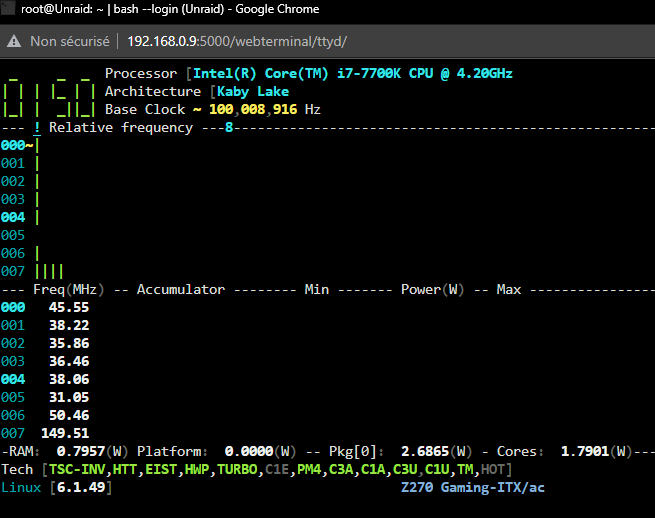Click core 007 frequency bar '||||'
Image resolution: width=655 pixels, height=518 pixels.
[49, 272]
